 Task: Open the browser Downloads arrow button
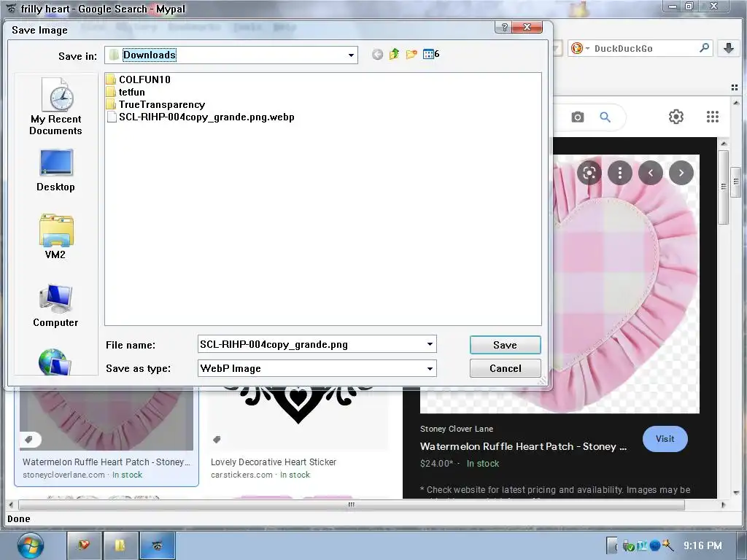pyautogui.click(x=729, y=47)
